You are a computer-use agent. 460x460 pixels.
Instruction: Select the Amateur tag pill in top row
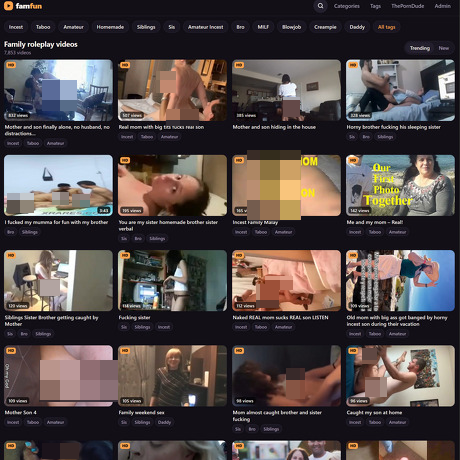[x=73, y=27]
